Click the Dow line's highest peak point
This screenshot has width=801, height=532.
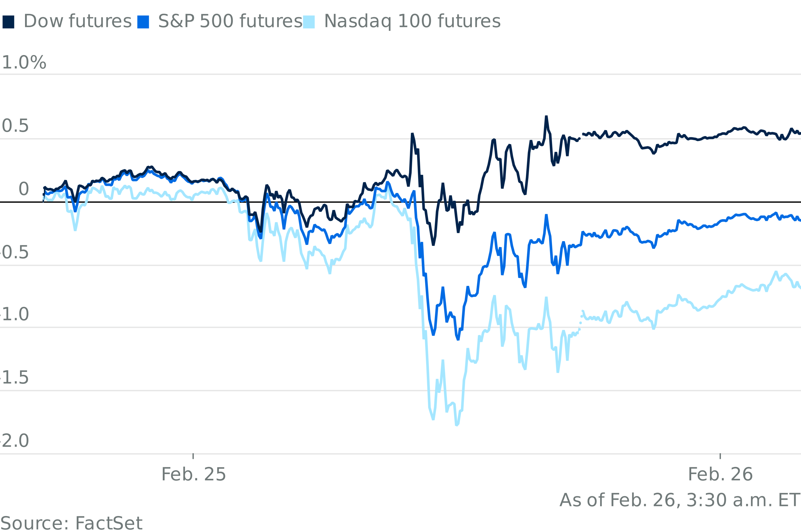(x=546, y=116)
